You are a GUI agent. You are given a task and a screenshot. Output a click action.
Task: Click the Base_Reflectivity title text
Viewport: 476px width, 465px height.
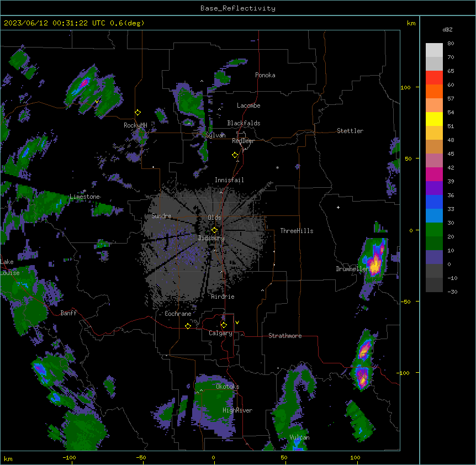click(238, 8)
